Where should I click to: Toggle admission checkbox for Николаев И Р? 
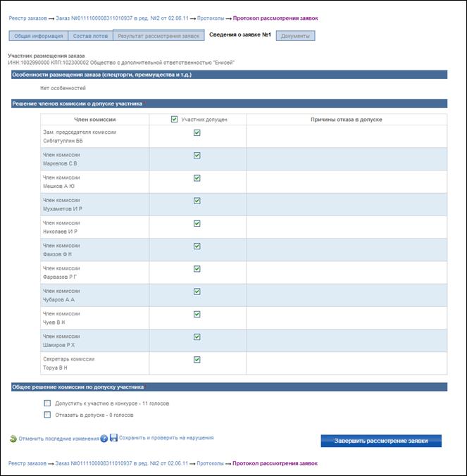click(197, 223)
